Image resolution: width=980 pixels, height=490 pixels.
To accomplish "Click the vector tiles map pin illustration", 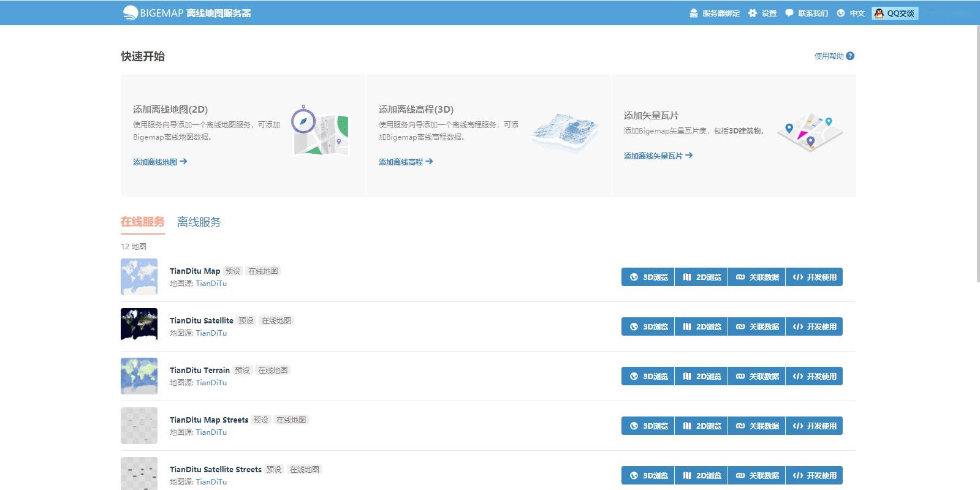I will point(810,132).
